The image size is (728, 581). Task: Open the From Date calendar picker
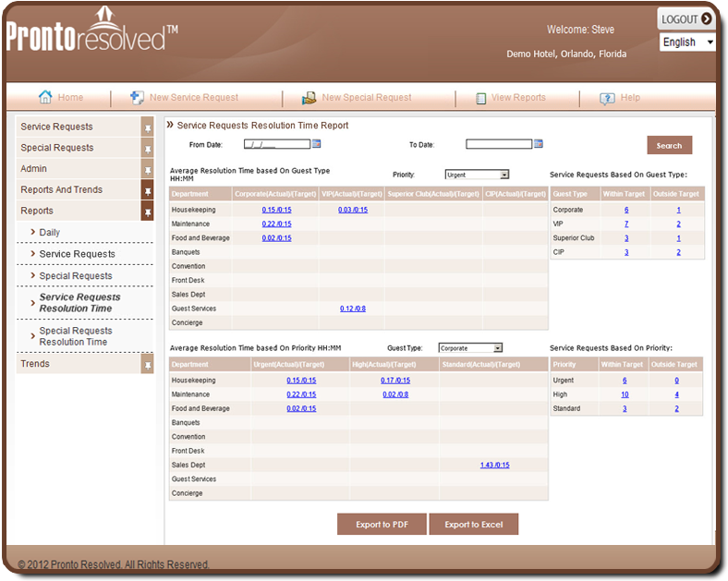coord(317,143)
